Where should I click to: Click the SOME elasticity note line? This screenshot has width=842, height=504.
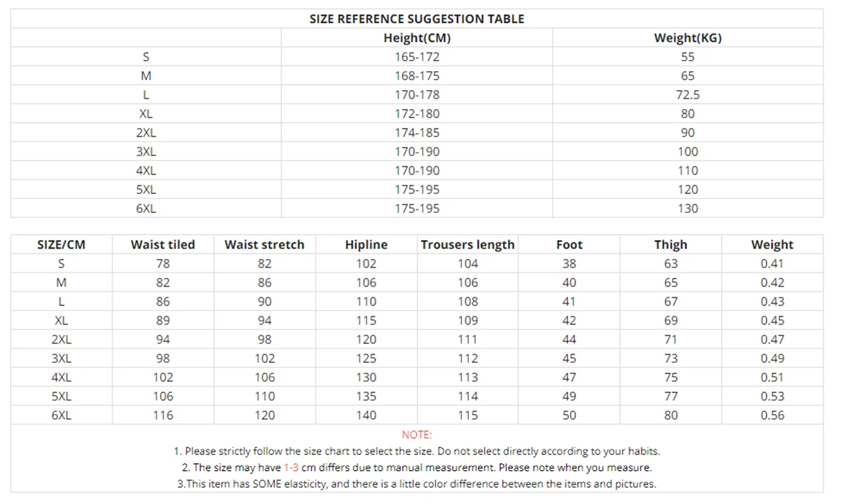point(417,484)
